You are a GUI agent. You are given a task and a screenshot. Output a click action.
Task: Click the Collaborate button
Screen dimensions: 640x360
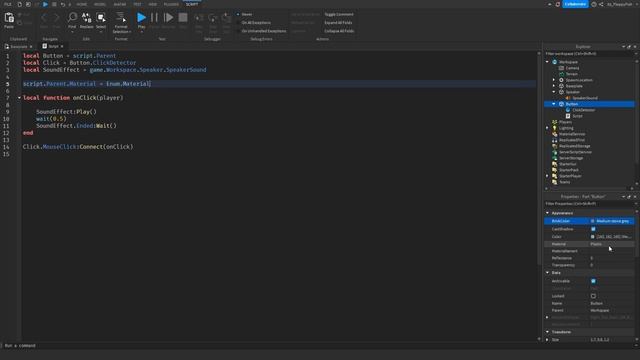pyautogui.click(x=576, y=4)
